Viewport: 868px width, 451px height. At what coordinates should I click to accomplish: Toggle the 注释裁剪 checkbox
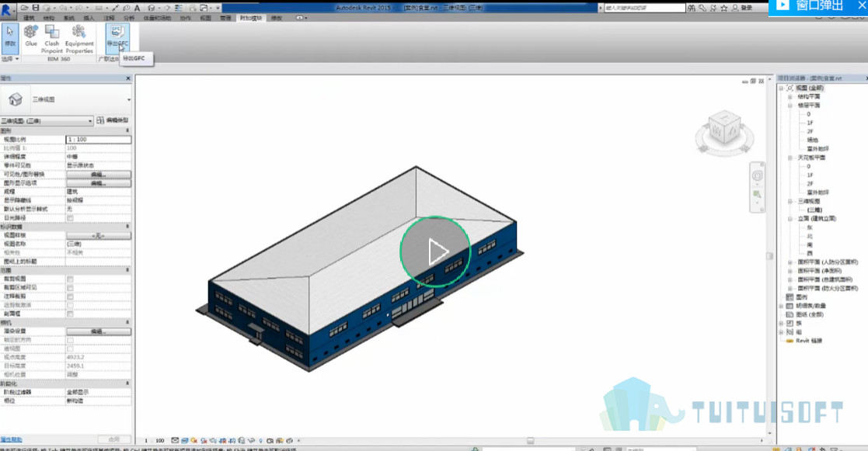(x=70, y=297)
